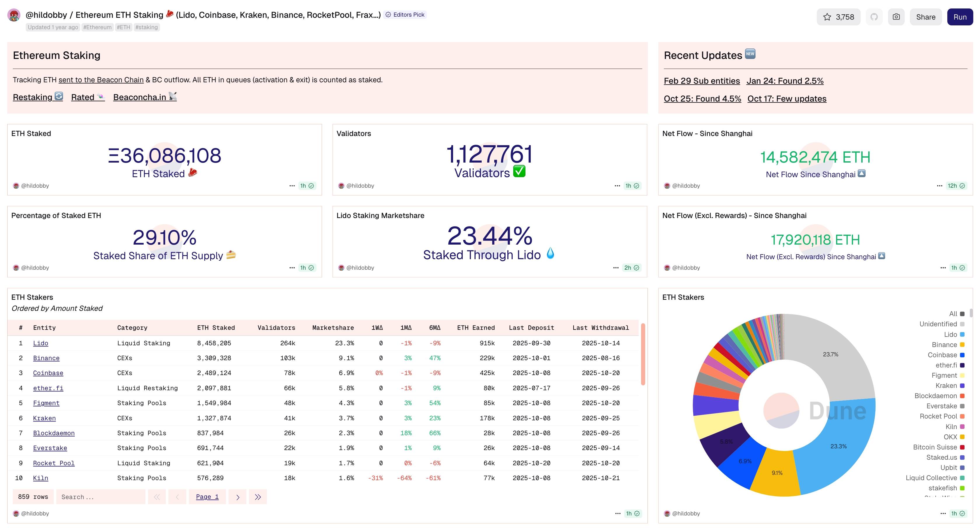The width and height of the screenshot is (980, 528).
Task: Open the three-dots menu on ETH Staked card
Action: pyautogui.click(x=292, y=186)
